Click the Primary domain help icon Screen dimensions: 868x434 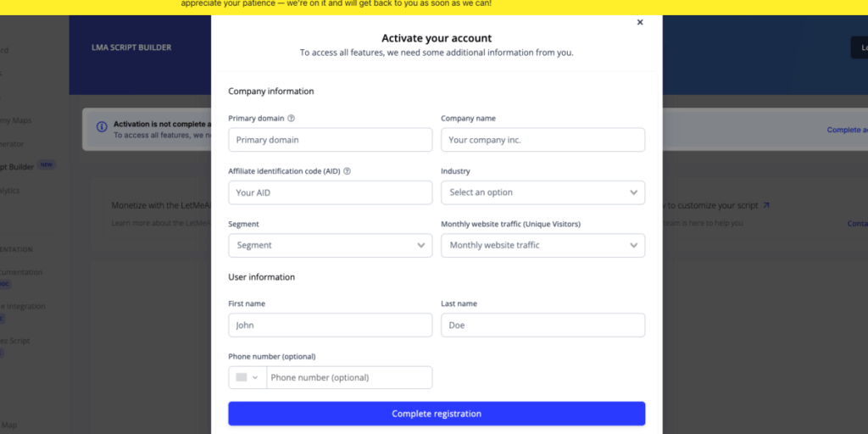[292, 119]
